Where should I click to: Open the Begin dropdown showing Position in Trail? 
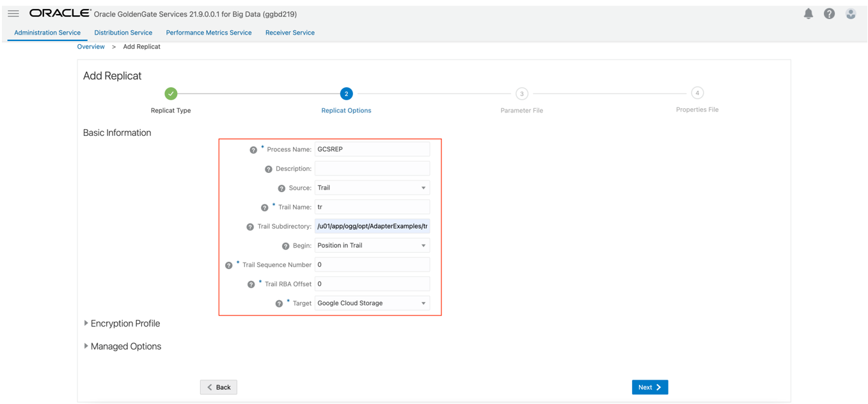click(372, 245)
